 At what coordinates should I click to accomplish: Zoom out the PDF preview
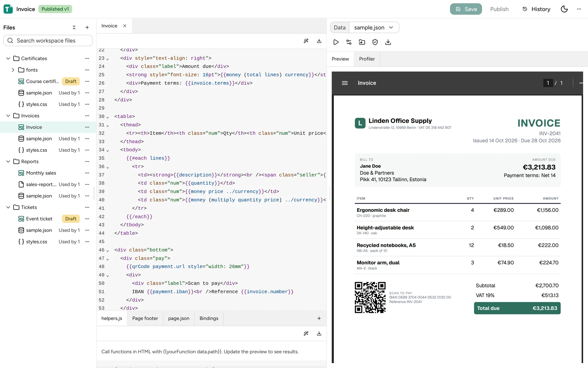(x=581, y=83)
